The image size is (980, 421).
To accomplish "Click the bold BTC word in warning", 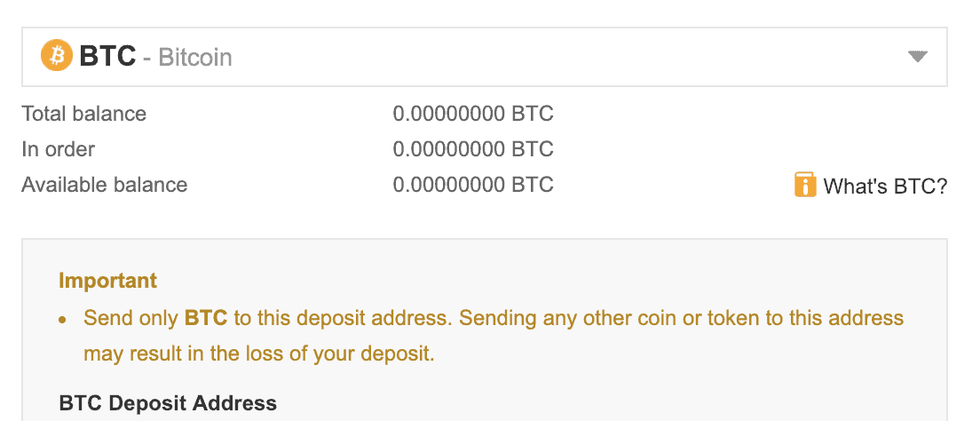I will coord(206,318).
